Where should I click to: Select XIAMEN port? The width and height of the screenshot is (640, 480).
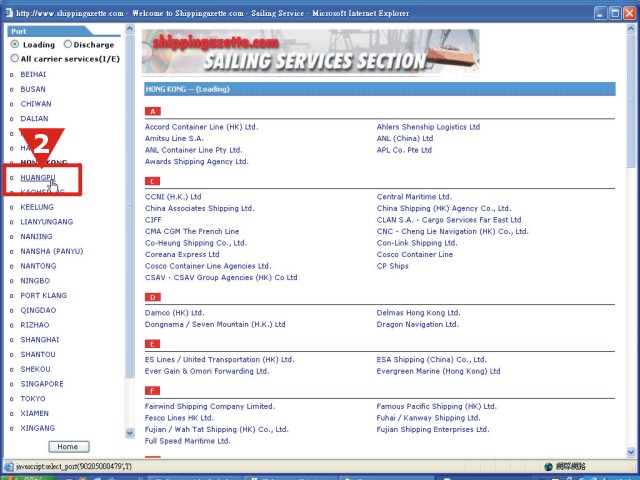(x=35, y=413)
